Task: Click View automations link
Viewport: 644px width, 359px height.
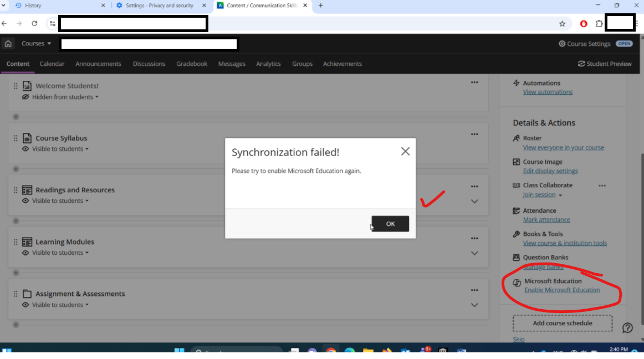Action: (x=548, y=92)
